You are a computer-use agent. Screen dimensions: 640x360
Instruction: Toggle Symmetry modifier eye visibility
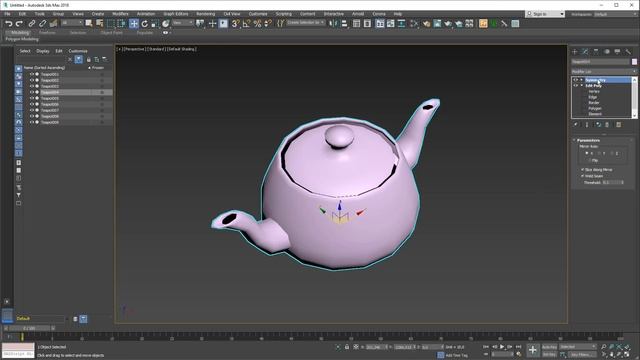click(576, 80)
